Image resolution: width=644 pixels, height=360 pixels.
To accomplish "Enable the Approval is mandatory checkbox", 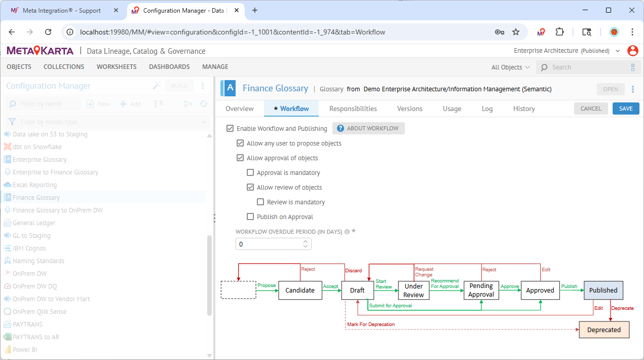I will pos(250,173).
